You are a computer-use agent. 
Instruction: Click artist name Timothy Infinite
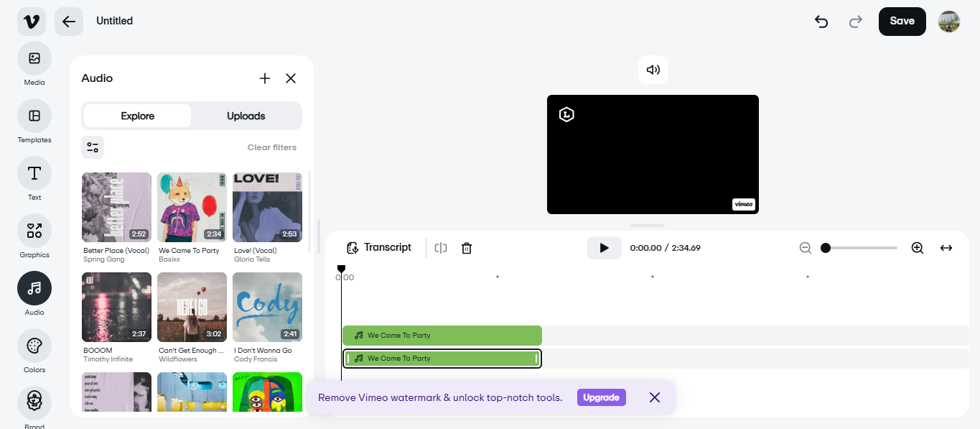[x=108, y=359]
